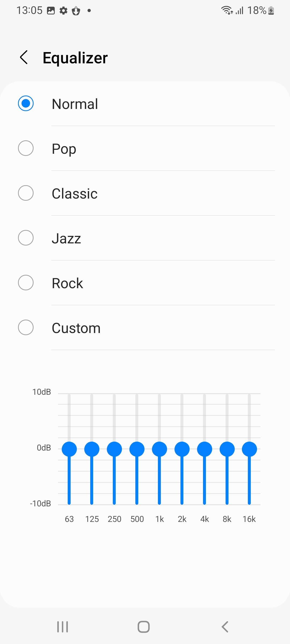
Task: Tap the back arrow beside Equalizer title
Action: [24, 57]
